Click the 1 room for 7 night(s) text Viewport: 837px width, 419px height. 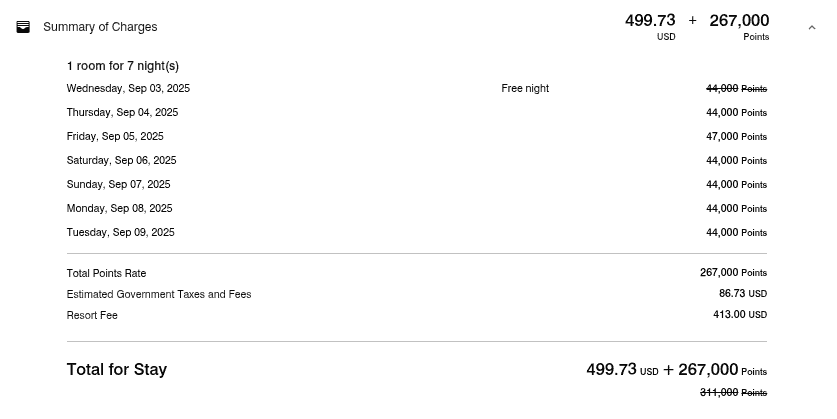click(x=123, y=66)
